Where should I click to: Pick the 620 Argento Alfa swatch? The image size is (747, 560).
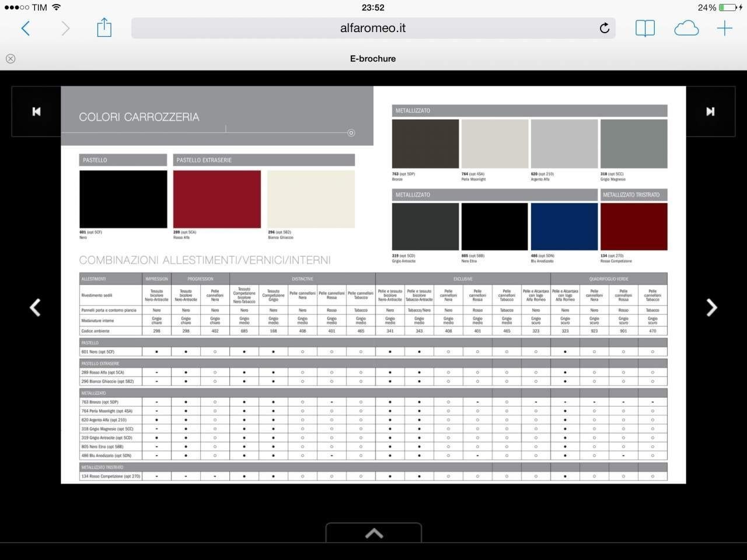coord(564,144)
